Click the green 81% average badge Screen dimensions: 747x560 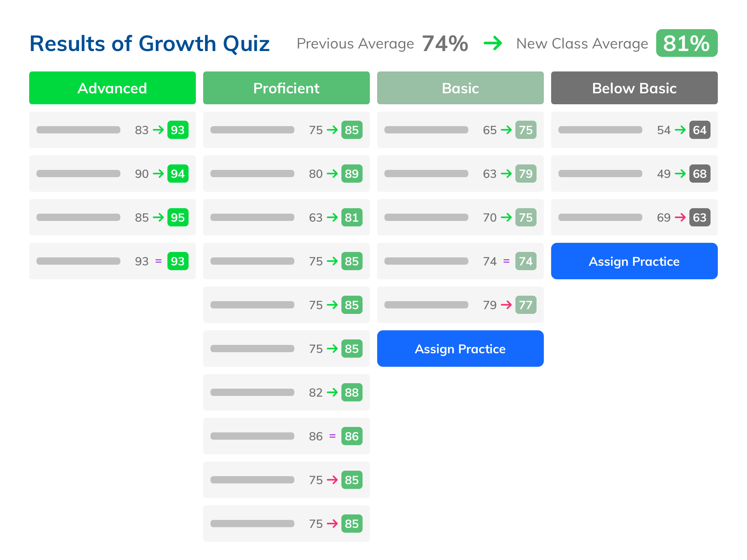pyautogui.click(x=686, y=43)
